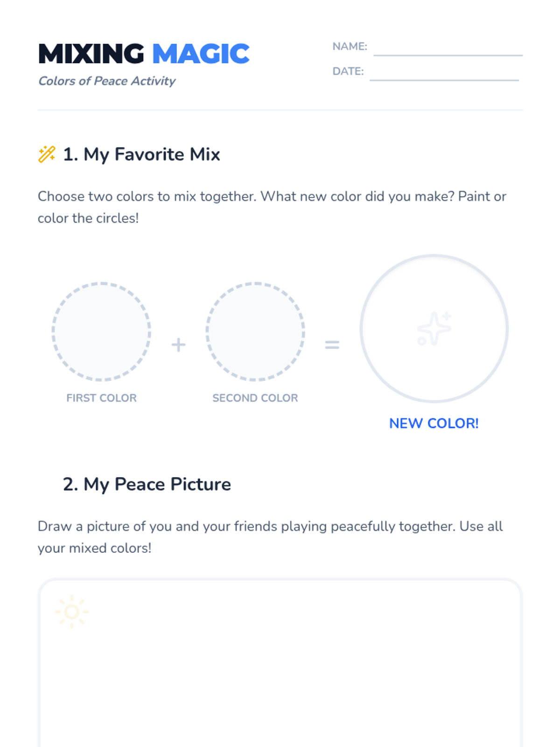This screenshot has height=747, width=560.
Task: Click the 1. My Favorite Mix heading
Action: pyautogui.click(x=141, y=155)
